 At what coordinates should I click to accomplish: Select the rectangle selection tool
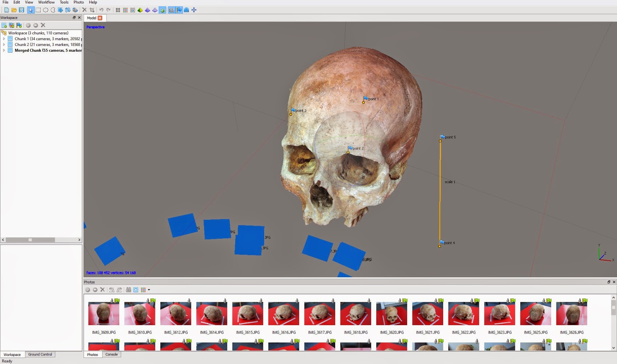[x=38, y=10]
